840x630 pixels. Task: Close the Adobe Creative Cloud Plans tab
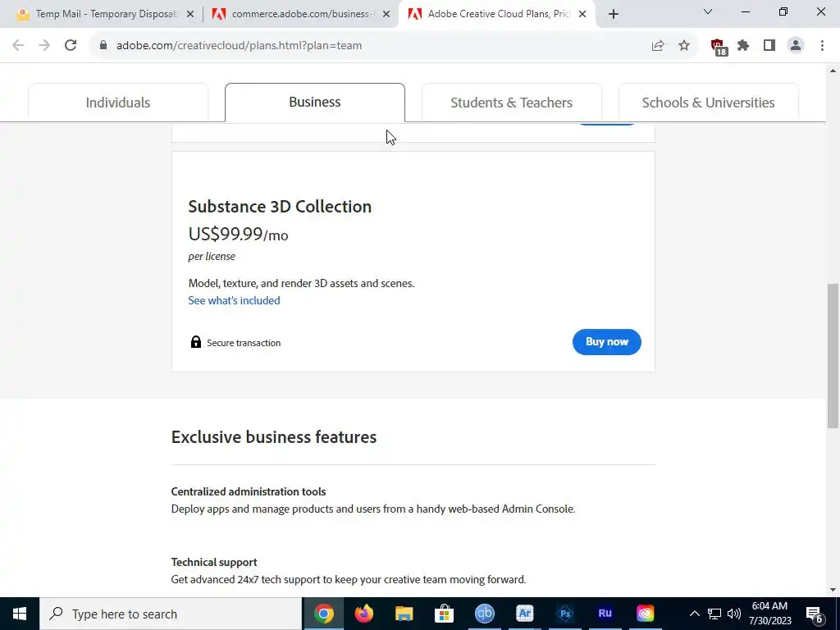pyautogui.click(x=582, y=15)
